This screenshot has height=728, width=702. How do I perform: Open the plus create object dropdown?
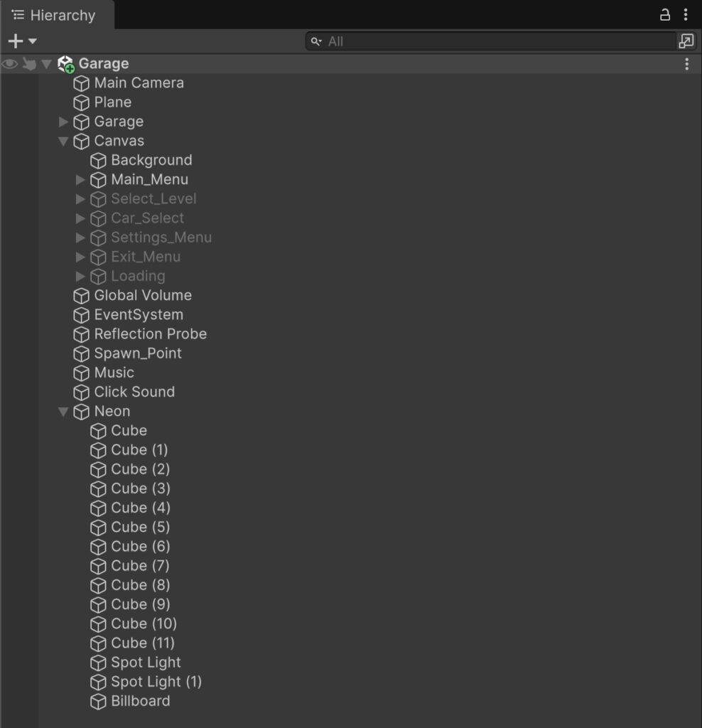pyautogui.click(x=22, y=41)
